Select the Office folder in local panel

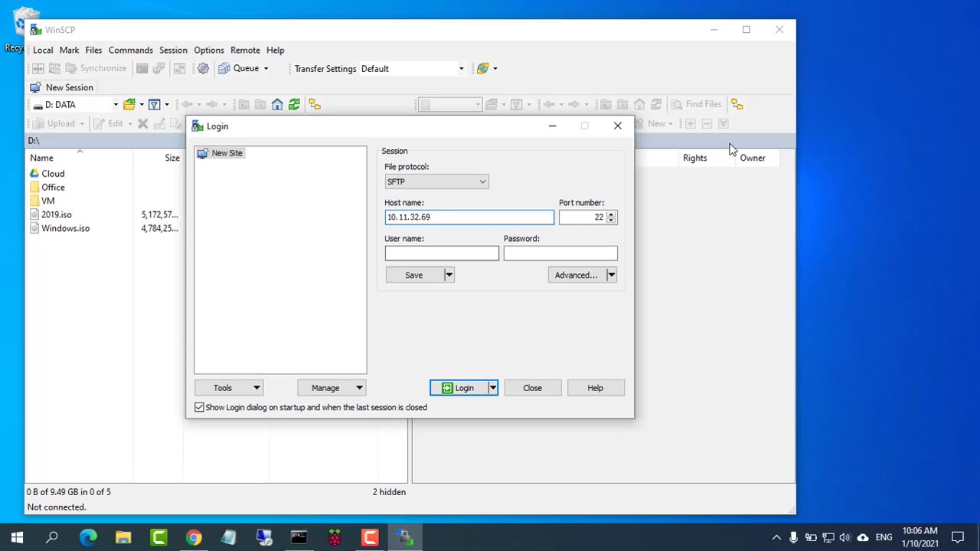pyautogui.click(x=47, y=187)
